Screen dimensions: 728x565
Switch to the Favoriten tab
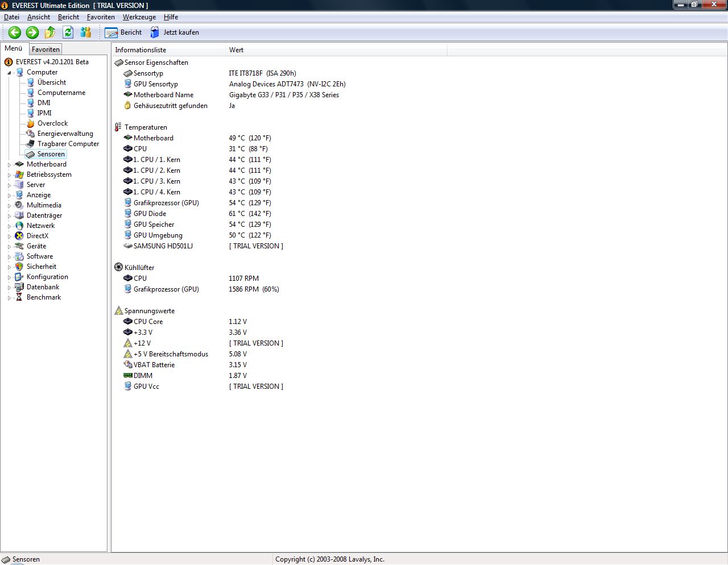point(45,49)
